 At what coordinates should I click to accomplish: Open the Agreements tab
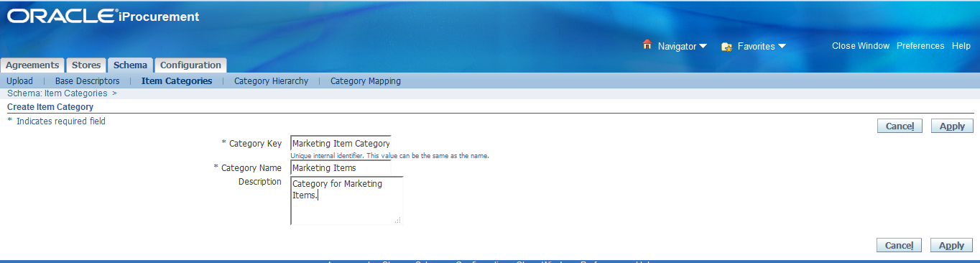32,65
